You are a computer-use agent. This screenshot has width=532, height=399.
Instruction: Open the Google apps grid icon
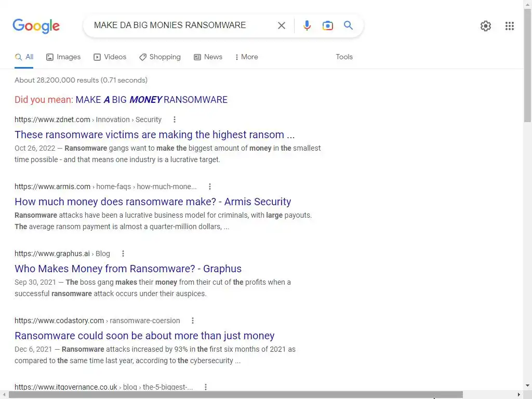pyautogui.click(x=509, y=26)
